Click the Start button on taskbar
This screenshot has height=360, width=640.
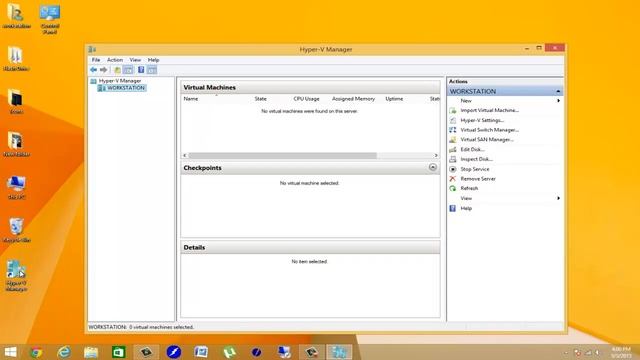pos(10,352)
